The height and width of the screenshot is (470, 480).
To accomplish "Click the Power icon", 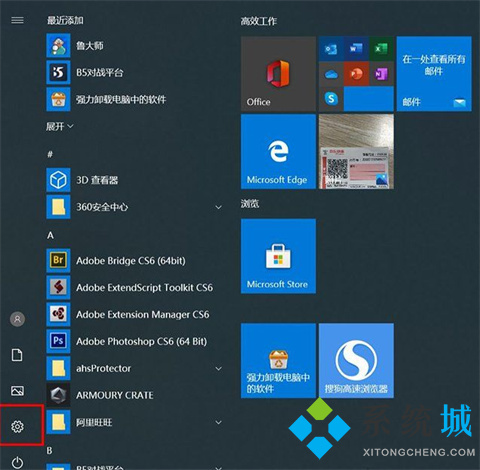I will [x=17, y=462].
